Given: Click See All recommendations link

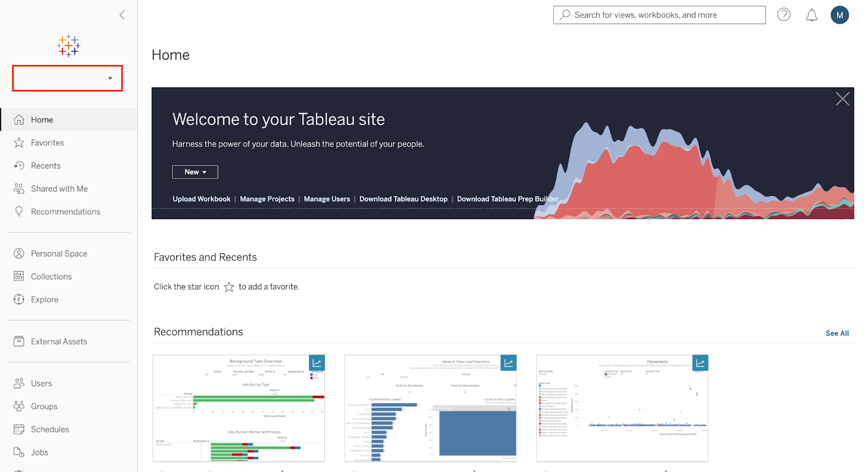Looking at the screenshot, I should click(x=837, y=333).
